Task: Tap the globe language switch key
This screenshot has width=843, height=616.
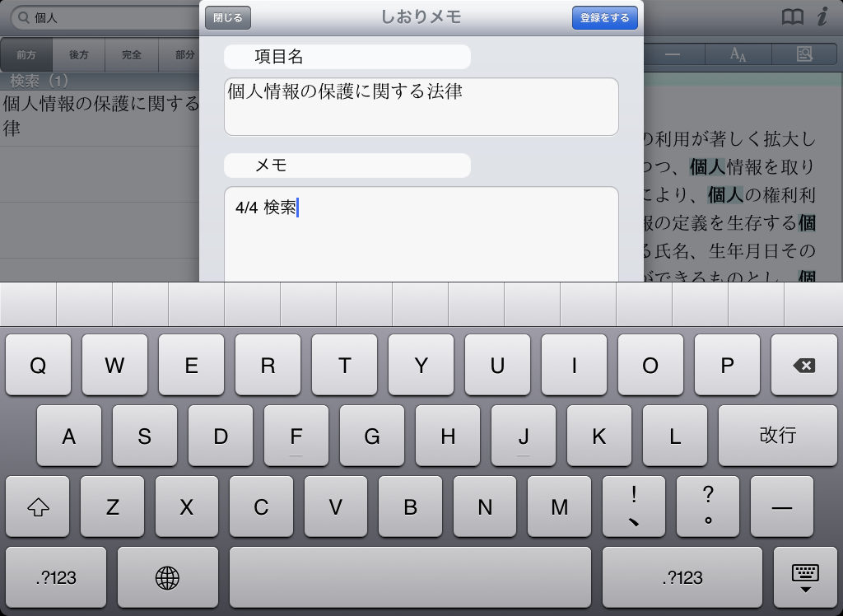Action: [x=167, y=577]
